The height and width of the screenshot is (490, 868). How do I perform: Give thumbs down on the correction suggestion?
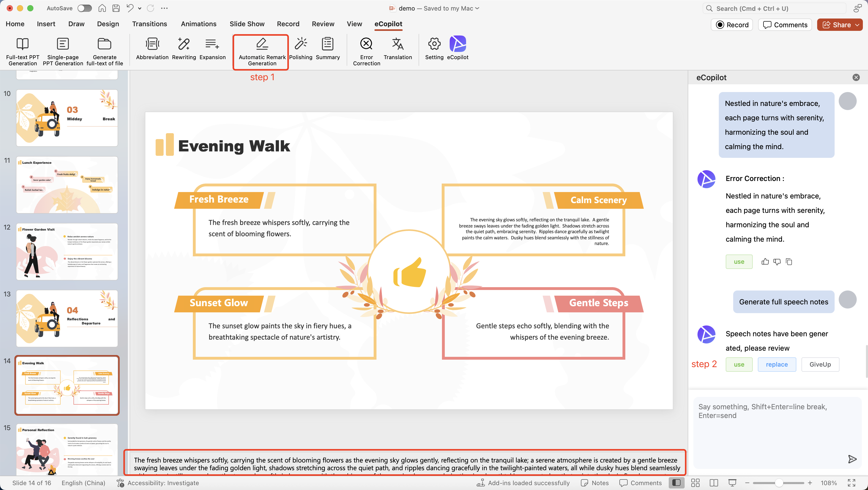(777, 262)
